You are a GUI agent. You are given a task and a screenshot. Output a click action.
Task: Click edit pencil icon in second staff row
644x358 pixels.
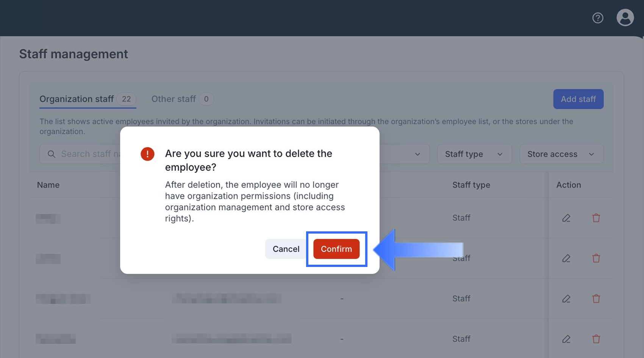(x=566, y=259)
